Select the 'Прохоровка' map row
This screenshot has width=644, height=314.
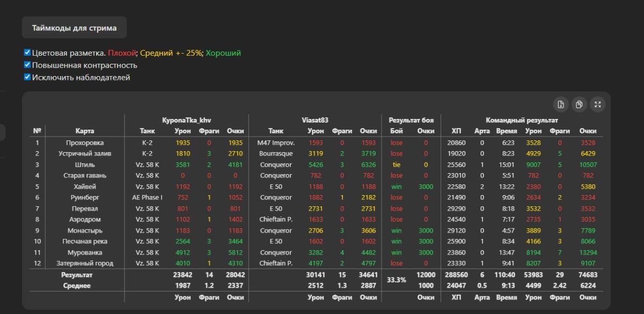coord(85,143)
